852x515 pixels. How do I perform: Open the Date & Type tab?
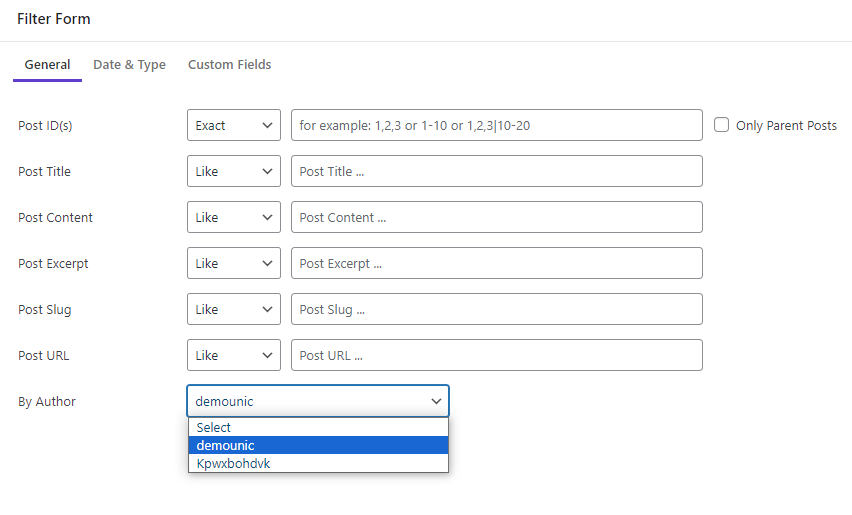point(129,65)
